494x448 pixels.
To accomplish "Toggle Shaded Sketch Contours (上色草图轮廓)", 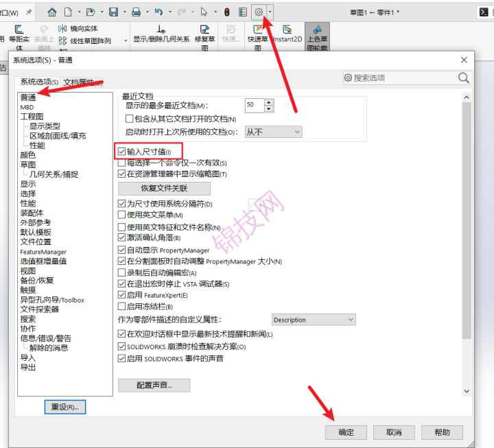I will tap(317, 37).
